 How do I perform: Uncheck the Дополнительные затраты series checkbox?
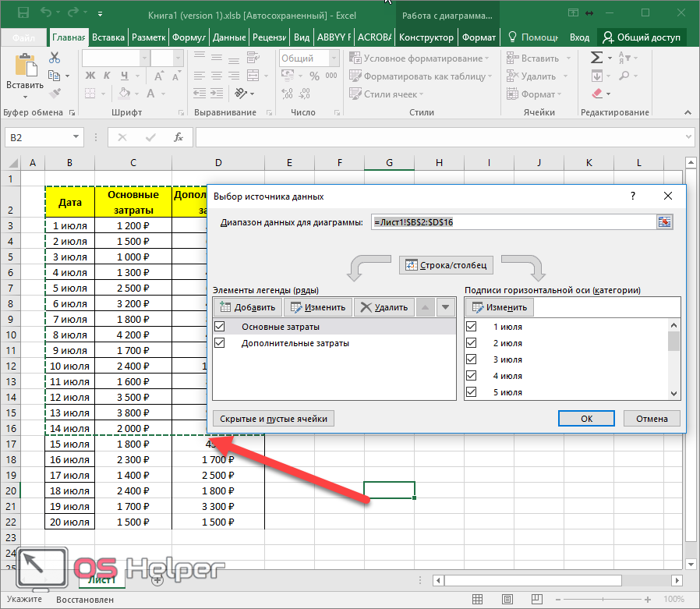[220, 343]
